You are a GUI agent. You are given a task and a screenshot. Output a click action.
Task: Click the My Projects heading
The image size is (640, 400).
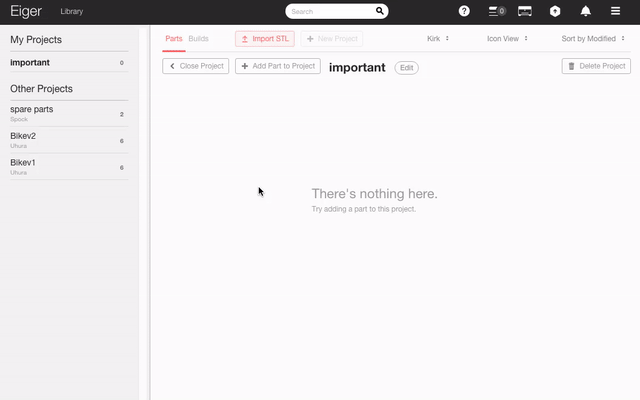pyautogui.click(x=36, y=40)
